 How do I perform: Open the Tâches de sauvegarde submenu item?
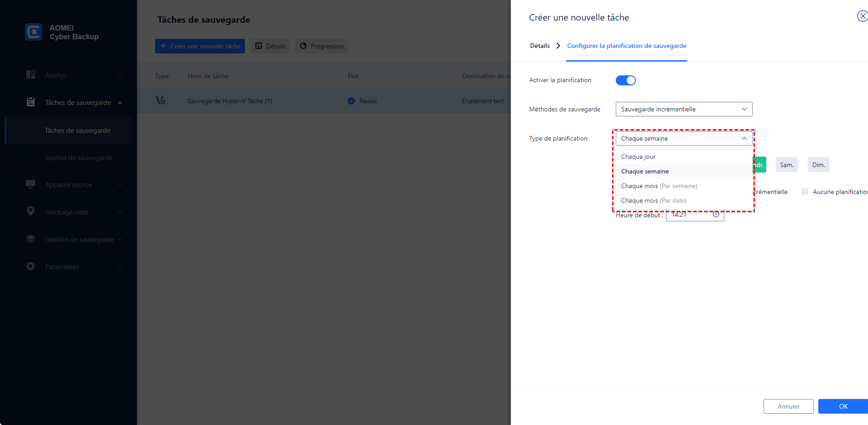68,130
